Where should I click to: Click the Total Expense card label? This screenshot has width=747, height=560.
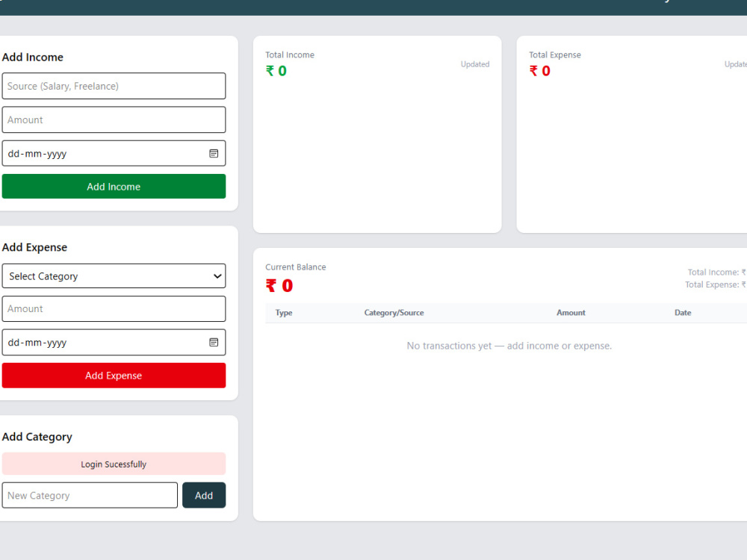(x=555, y=55)
